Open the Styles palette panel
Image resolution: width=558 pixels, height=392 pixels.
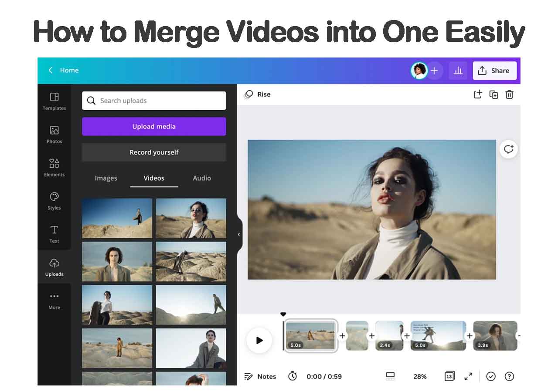point(54,201)
